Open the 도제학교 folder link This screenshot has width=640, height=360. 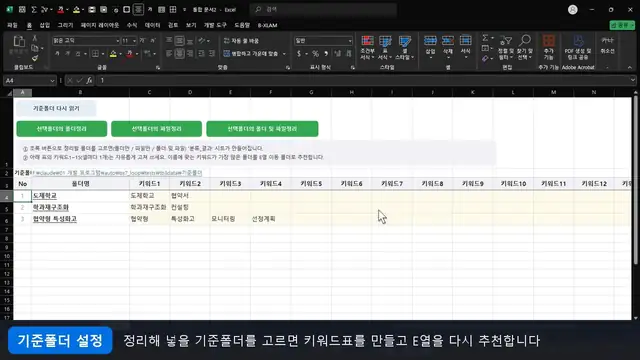click(x=44, y=196)
